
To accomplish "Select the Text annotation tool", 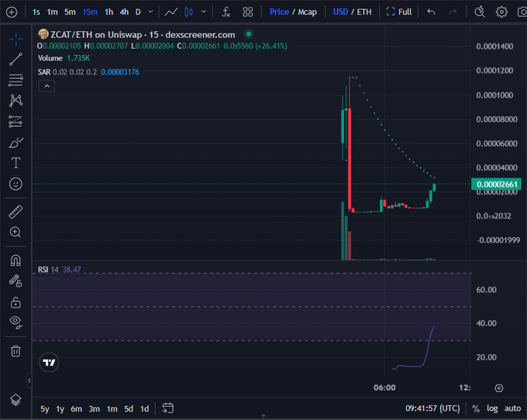I will pos(15,163).
